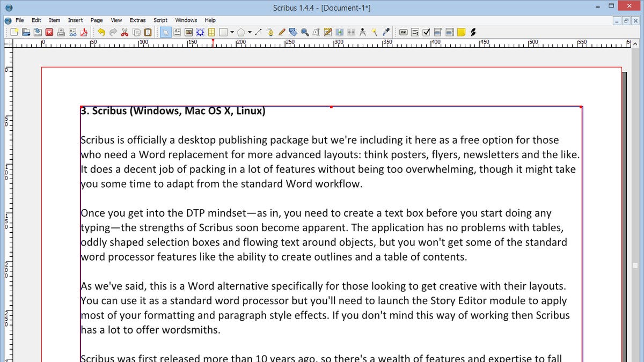The image size is (644, 362).
Task: Create a new document with New icon
Action: coord(14,32)
